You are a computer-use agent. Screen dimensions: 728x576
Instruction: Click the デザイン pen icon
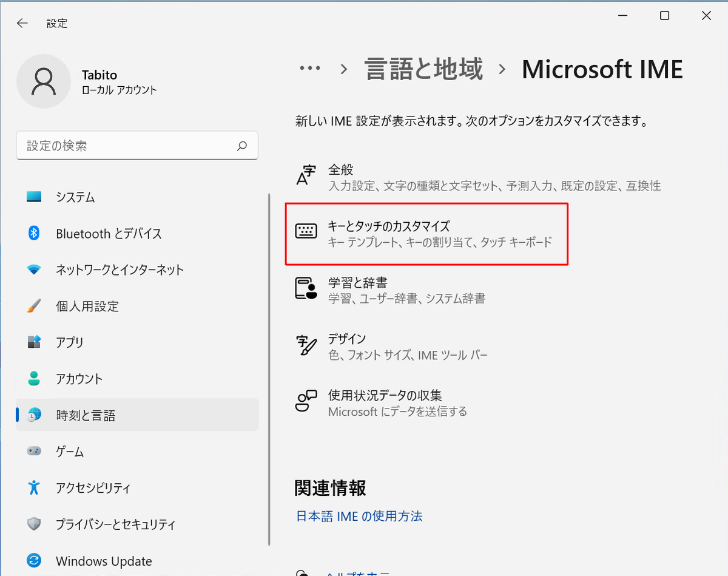coord(306,344)
